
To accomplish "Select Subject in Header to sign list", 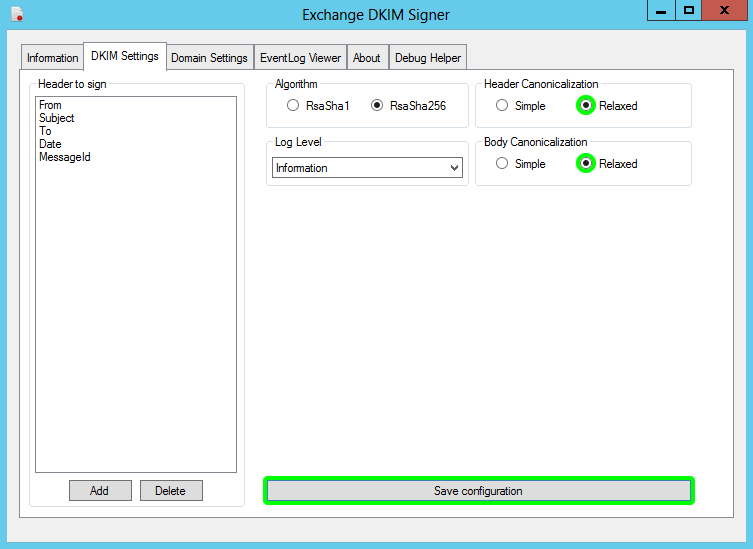I will (x=57, y=118).
